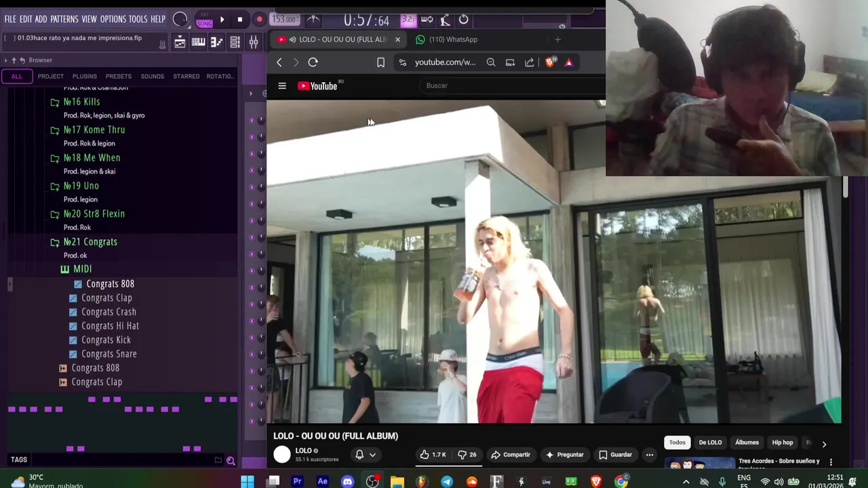Open the FILE menu

tap(10, 19)
